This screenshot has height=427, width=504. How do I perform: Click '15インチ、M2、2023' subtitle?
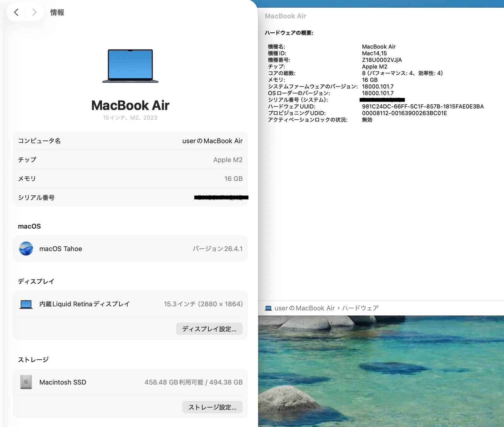(x=130, y=118)
